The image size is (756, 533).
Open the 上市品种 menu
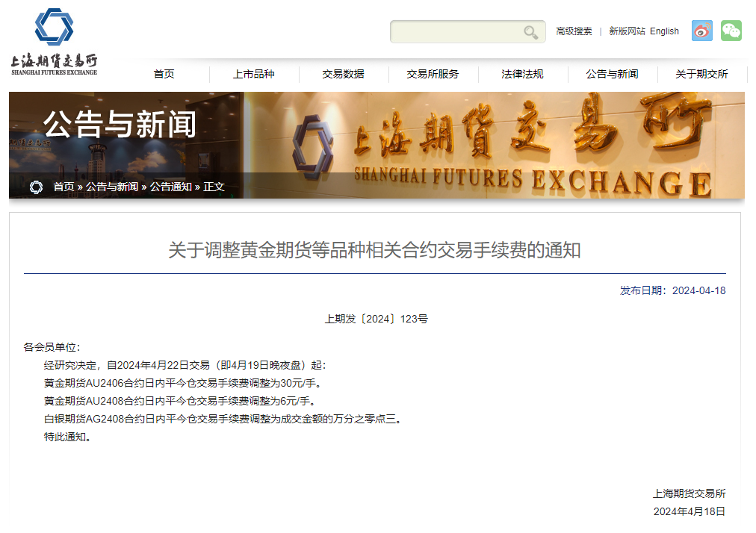(253, 74)
